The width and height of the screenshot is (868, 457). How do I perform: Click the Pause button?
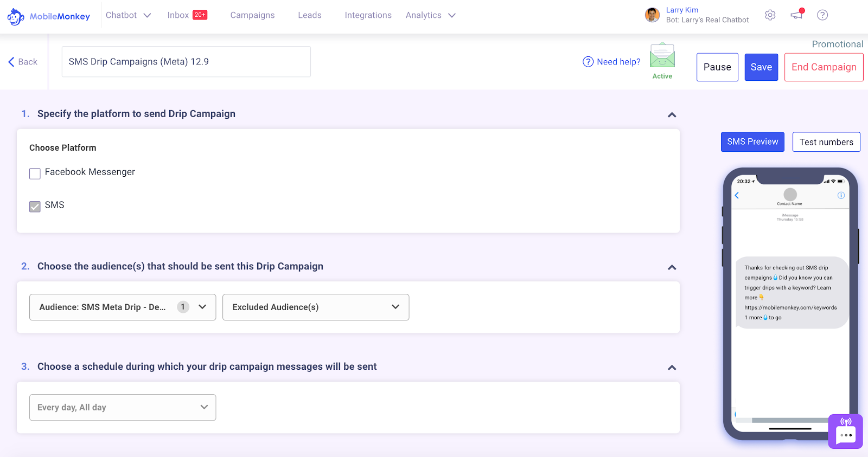(x=717, y=67)
